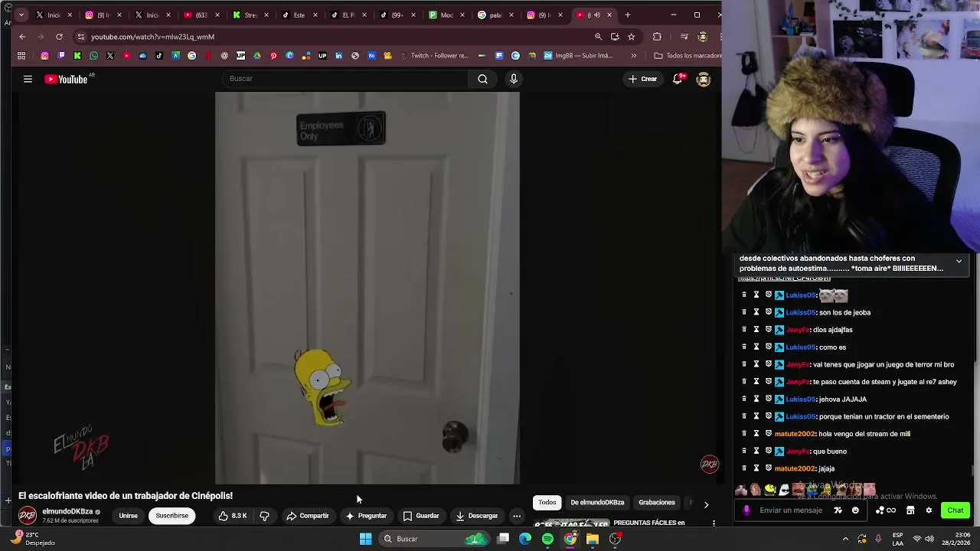This screenshot has width=980, height=551.
Task: Focus the YouTube Buscar search field
Action: pyautogui.click(x=345, y=79)
